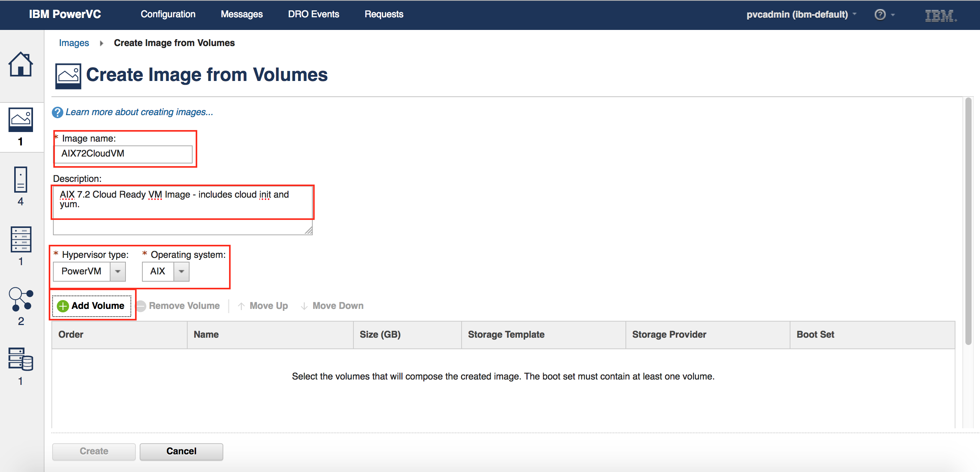The image size is (980, 472).
Task: Click the green Add Volume plus icon
Action: (63, 306)
